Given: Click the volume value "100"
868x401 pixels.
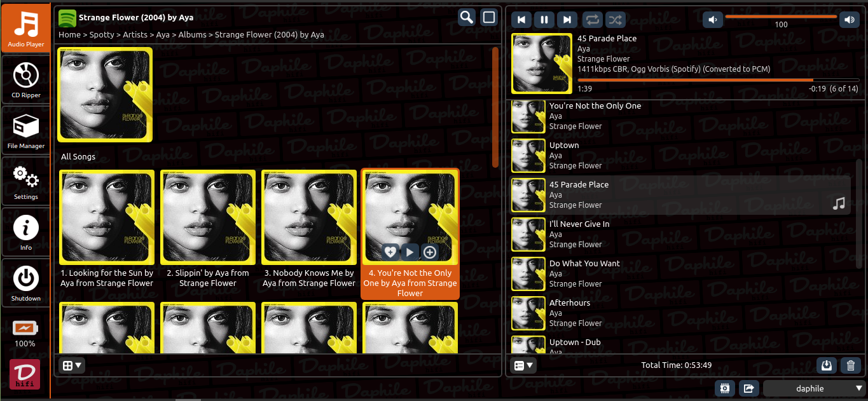Looking at the screenshot, I should click(782, 25).
